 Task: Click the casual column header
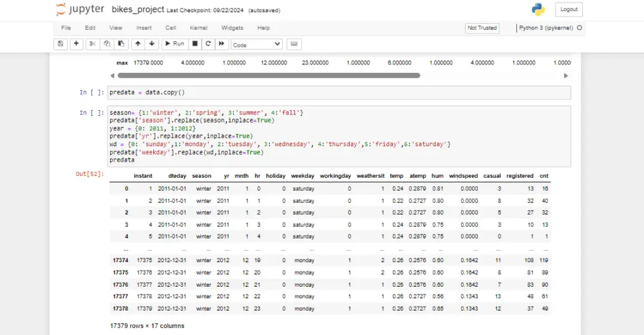coord(492,176)
